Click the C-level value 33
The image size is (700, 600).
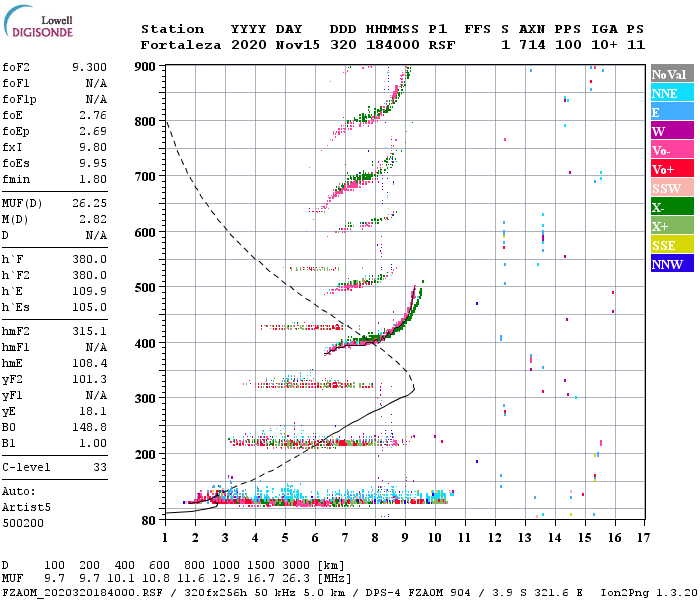[x=100, y=467]
